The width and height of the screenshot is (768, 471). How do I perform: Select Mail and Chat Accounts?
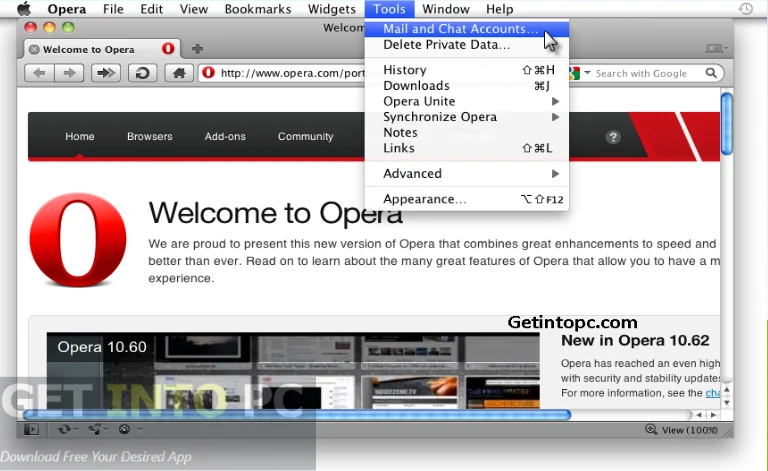[x=467, y=29]
